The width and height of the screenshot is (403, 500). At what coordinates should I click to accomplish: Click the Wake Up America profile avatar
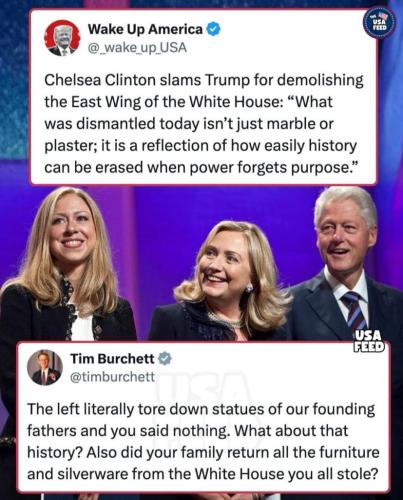[62, 38]
